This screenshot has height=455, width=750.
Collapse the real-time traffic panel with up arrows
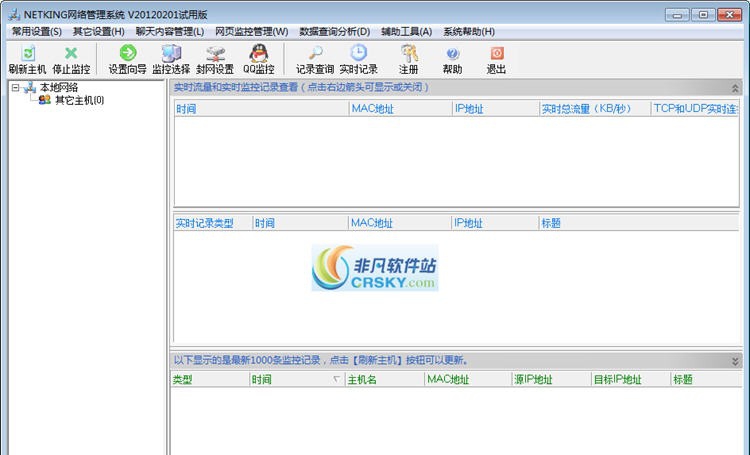point(735,88)
